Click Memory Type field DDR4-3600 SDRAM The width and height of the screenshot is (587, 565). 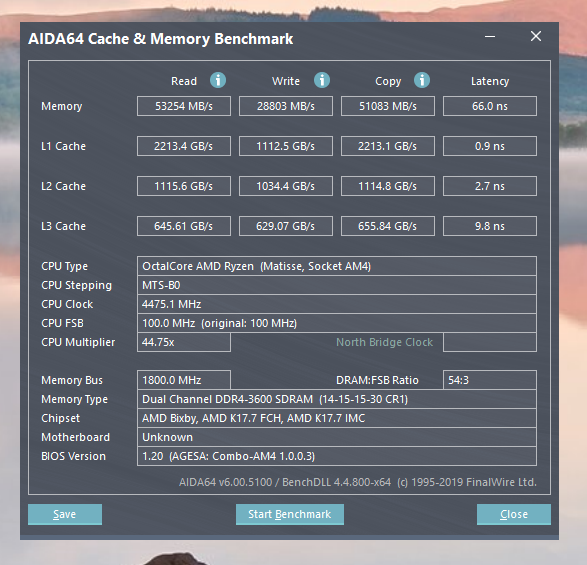click(337, 399)
